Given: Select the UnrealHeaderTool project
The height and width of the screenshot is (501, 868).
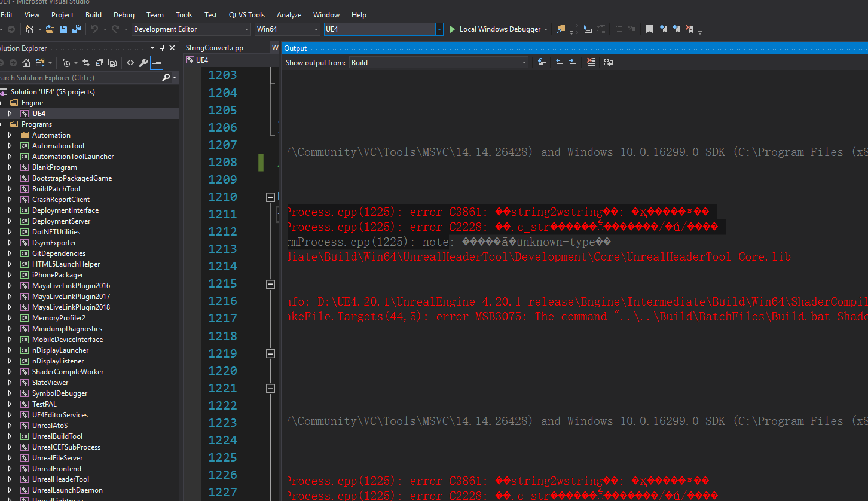Looking at the screenshot, I should [60, 479].
